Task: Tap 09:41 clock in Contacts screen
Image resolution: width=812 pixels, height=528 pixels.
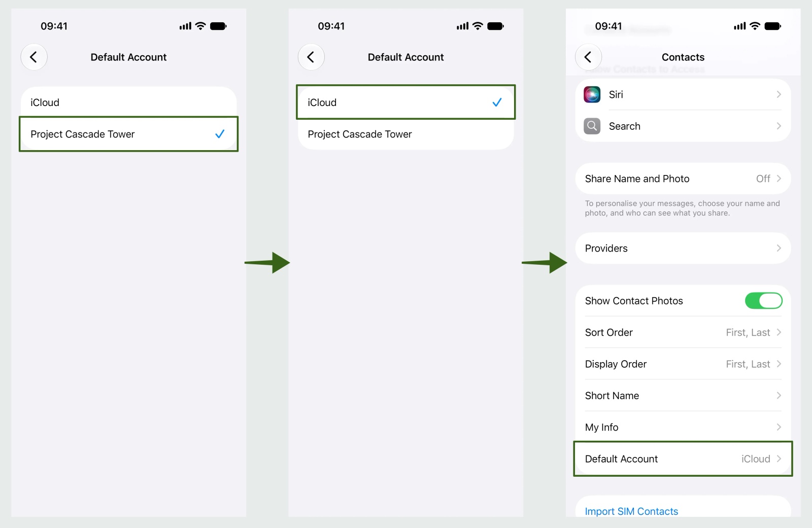Action: [x=608, y=26]
